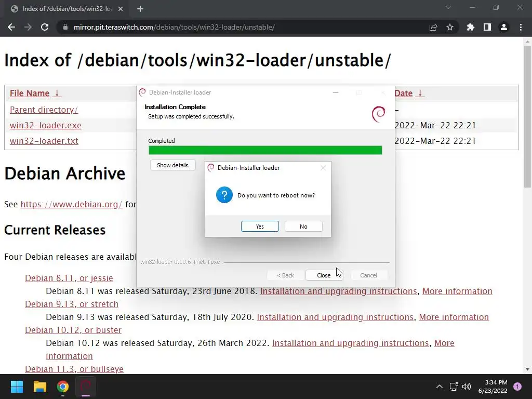Viewport: 532px width, 399px height.
Task: Decline reboot with No button
Action: coord(303,227)
